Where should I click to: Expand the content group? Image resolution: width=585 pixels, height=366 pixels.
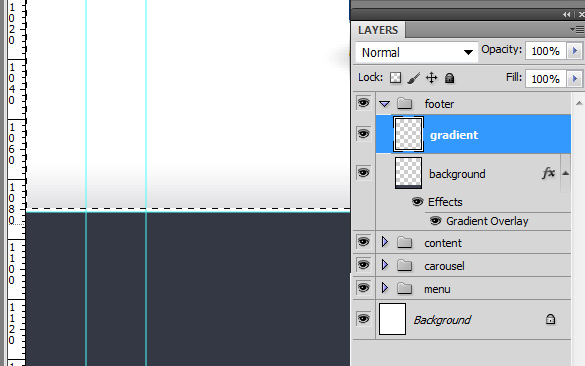click(385, 242)
